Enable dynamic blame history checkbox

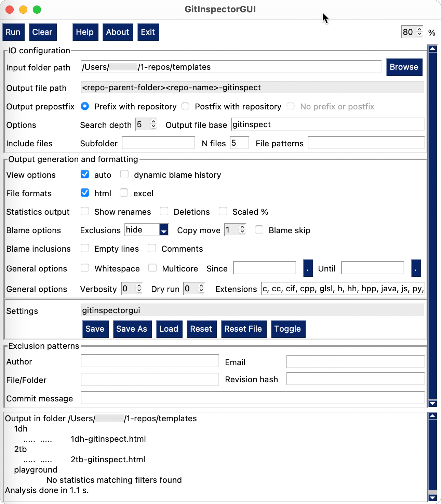tap(124, 174)
